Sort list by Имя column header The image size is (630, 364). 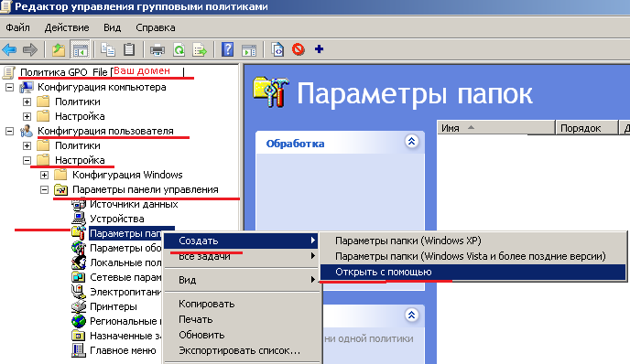point(496,128)
